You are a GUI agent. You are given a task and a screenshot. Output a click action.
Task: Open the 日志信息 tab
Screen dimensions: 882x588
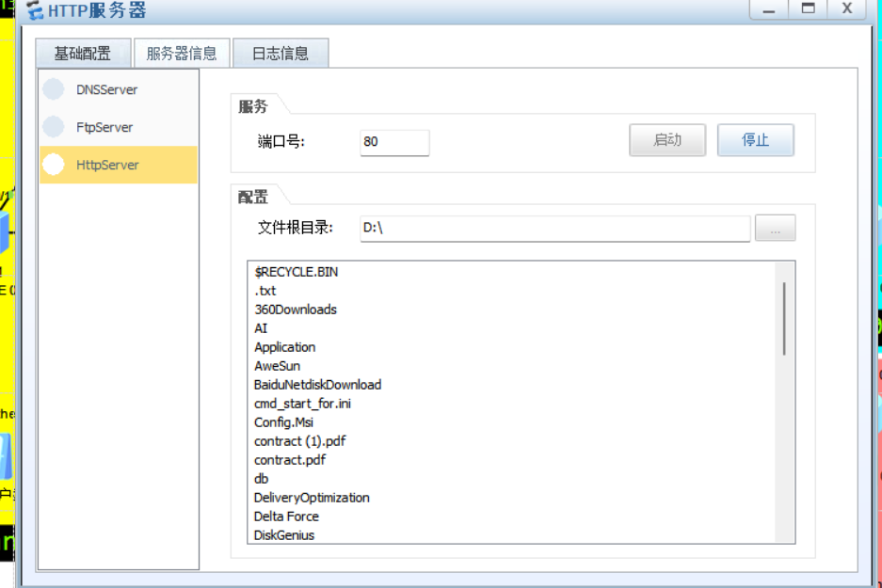[281, 54]
